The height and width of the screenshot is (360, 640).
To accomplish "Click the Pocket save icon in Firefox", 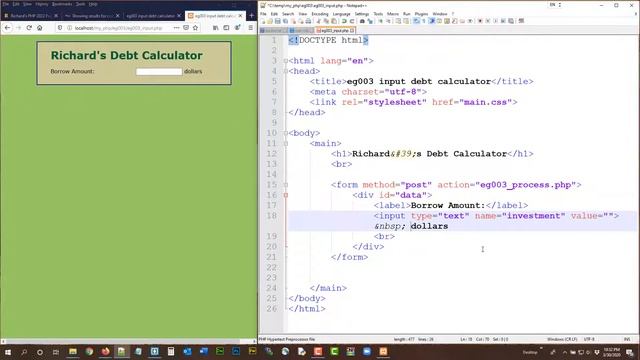I will pyautogui.click(x=186, y=28).
